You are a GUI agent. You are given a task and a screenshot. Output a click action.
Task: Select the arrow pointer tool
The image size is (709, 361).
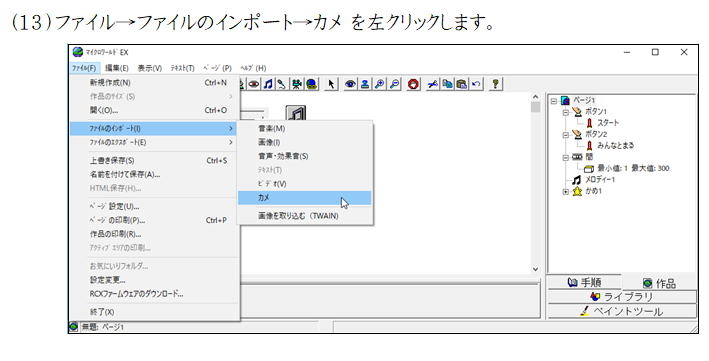click(331, 84)
